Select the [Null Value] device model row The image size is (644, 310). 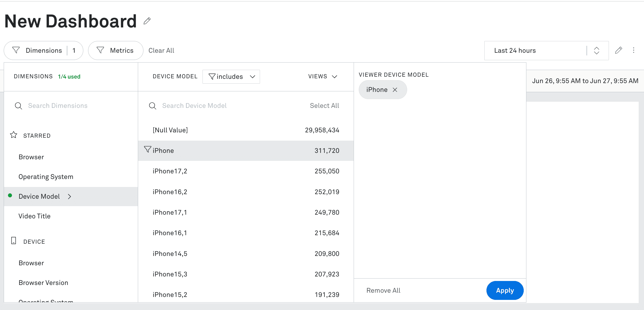(245, 130)
